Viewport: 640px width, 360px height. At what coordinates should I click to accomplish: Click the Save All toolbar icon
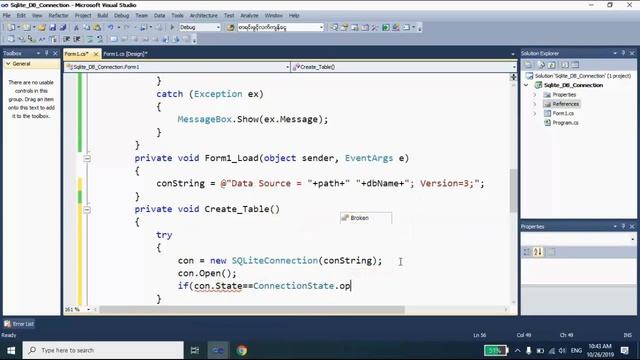(63, 27)
